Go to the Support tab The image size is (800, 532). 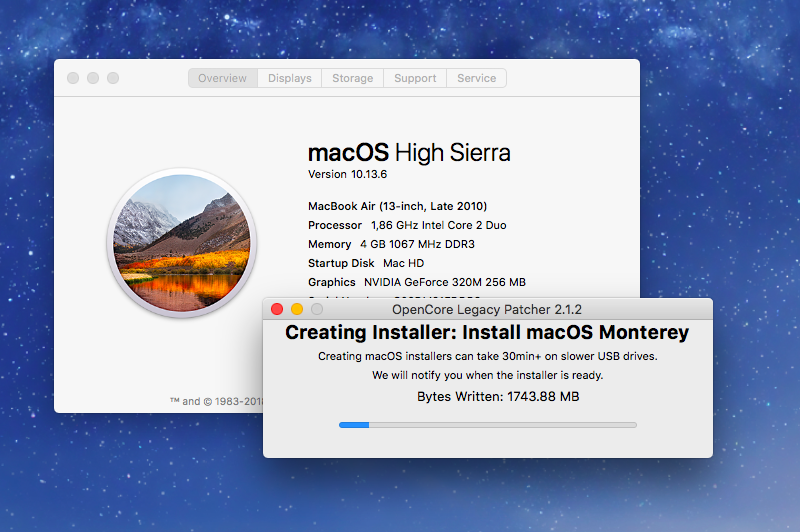tap(415, 78)
